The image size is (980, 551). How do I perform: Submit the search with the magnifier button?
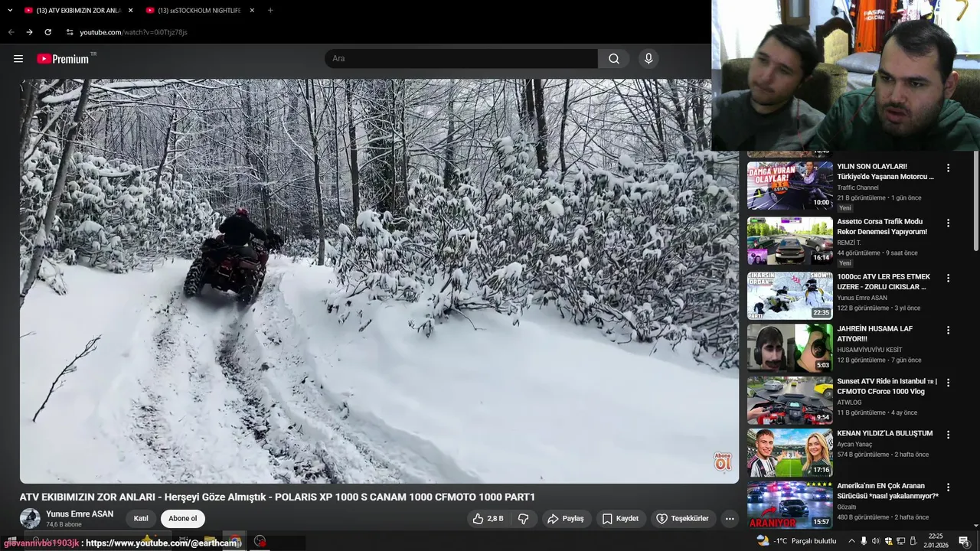point(614,59)
